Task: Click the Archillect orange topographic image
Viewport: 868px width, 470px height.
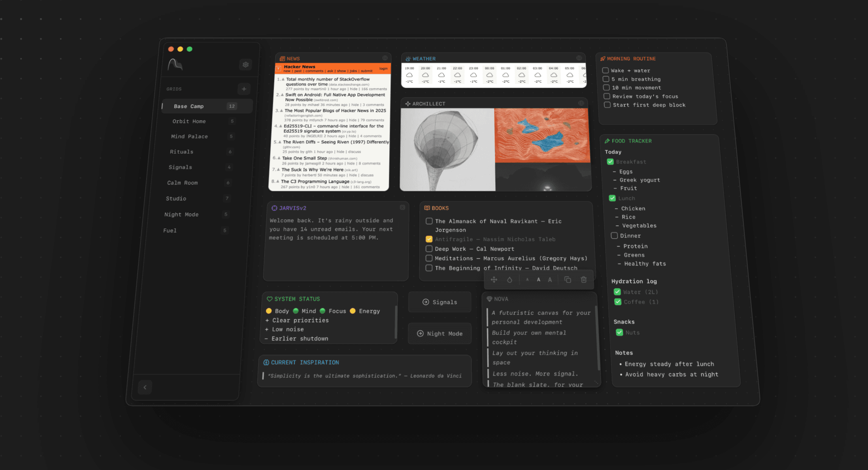Action: (x=542, y=135)
